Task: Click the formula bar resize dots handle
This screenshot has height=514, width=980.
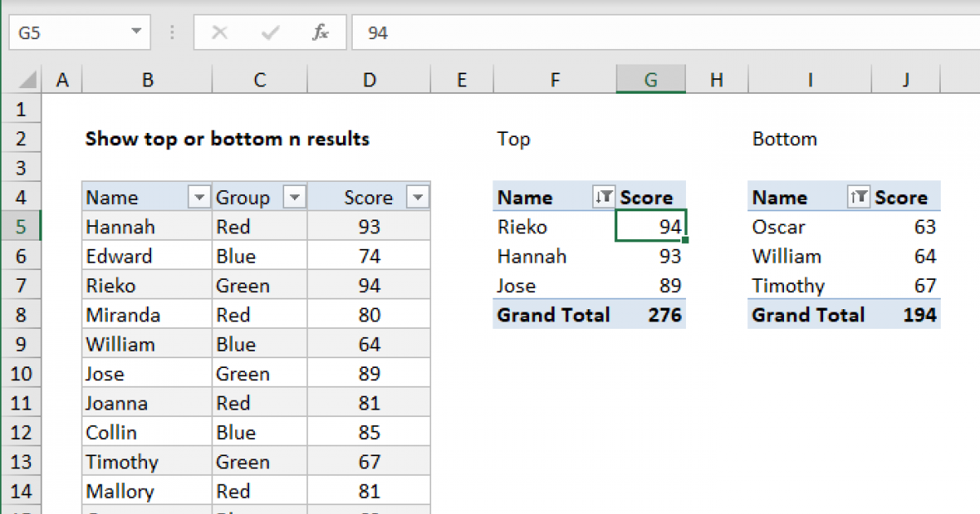Action: pyautogui.click(x=172, y=33)
